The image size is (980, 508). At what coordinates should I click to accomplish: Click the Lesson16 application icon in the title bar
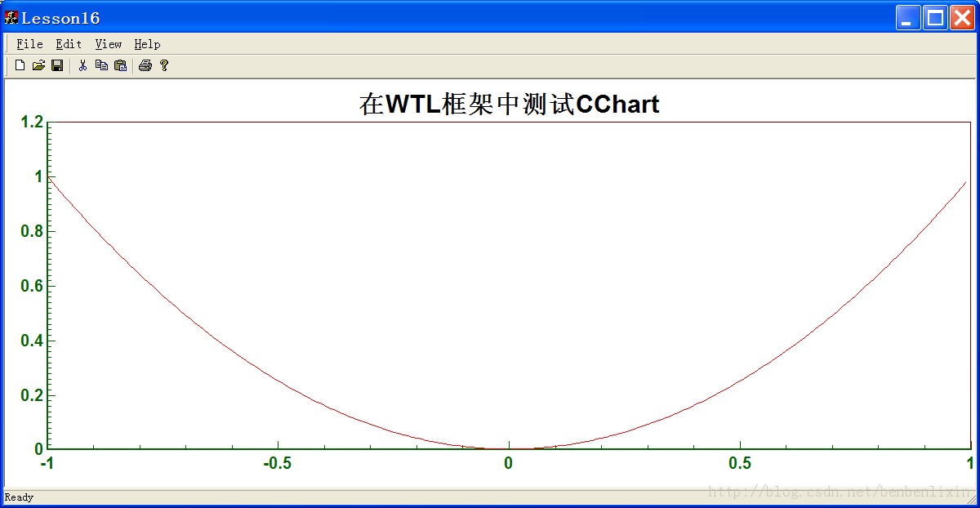(11, 16)
